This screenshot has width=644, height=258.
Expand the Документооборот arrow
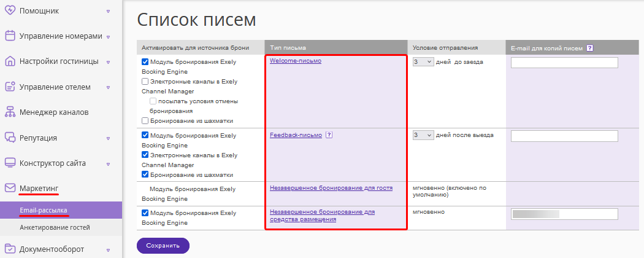(x=108, y=250)
